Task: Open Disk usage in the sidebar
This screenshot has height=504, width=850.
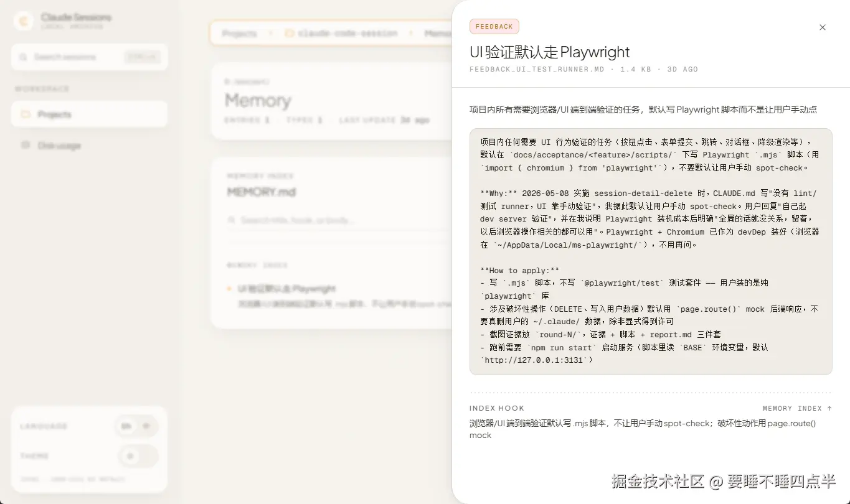Action: coord(89,146)
